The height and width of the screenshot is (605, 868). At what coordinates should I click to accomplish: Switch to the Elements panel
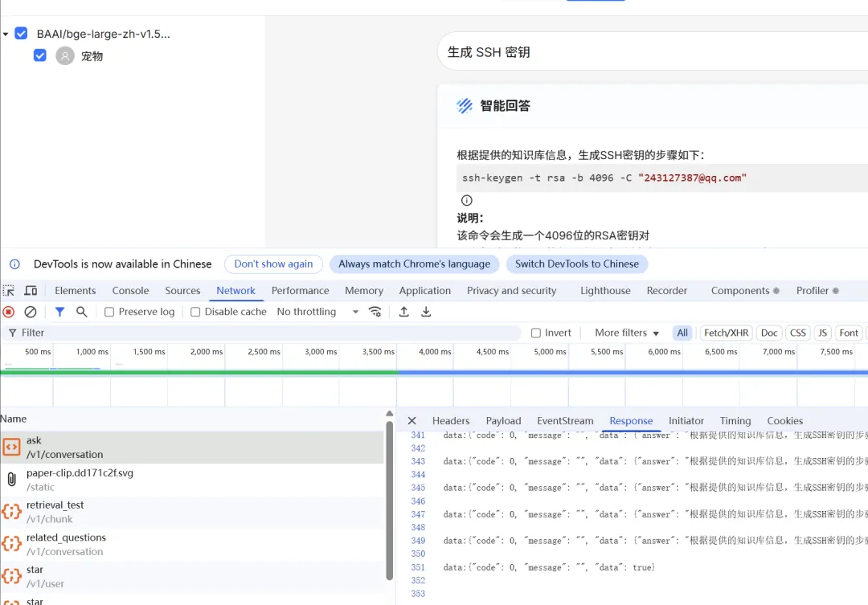(x=76, y=291)
